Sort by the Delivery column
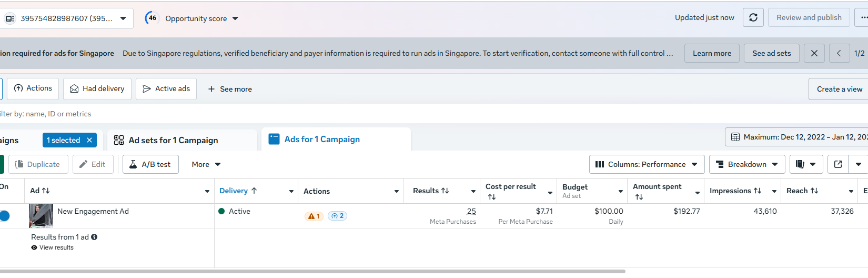 238,191
